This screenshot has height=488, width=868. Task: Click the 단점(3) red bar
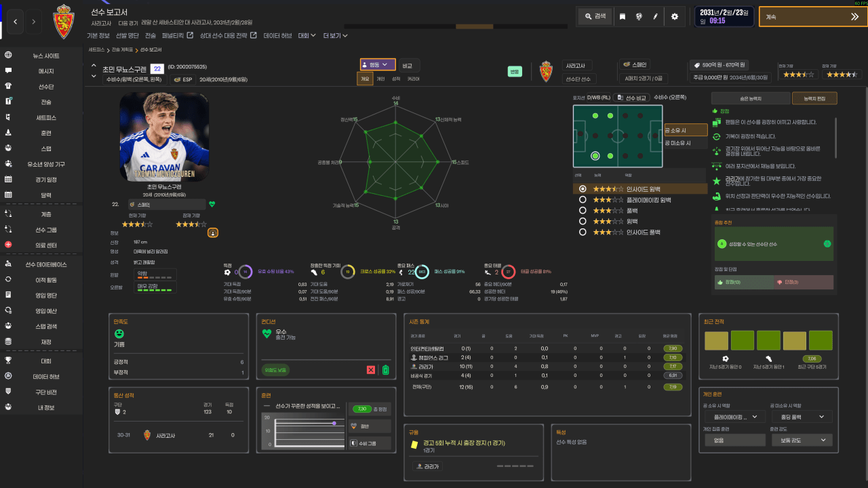point(804,282)
